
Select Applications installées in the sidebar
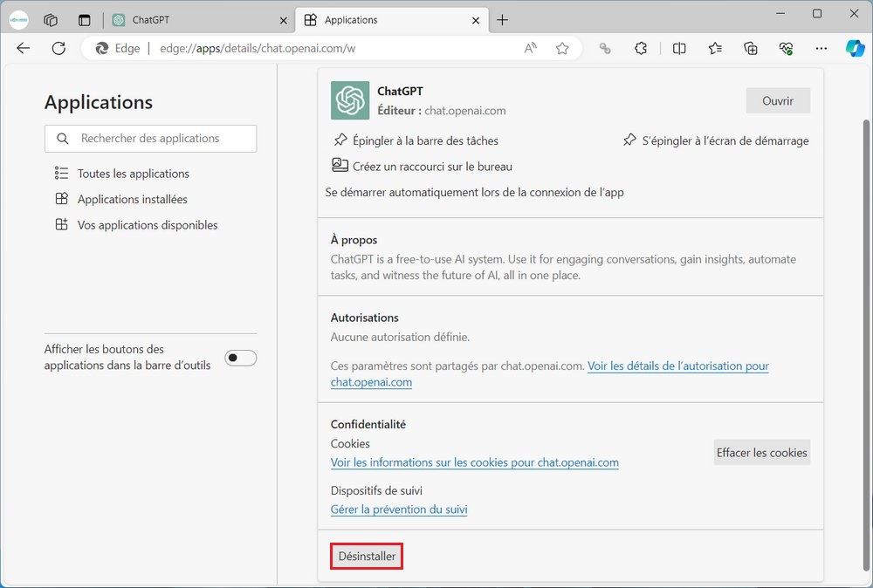[132, 199]
